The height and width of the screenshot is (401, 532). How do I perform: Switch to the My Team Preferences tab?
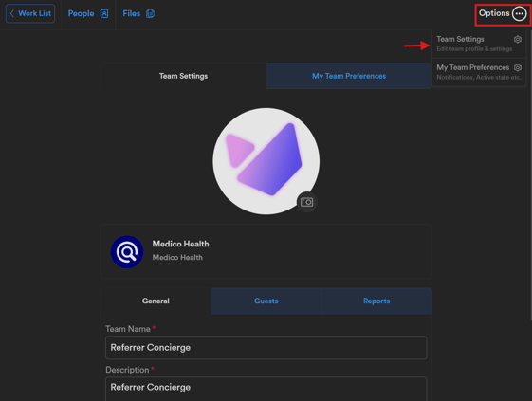tap(349, 76)
